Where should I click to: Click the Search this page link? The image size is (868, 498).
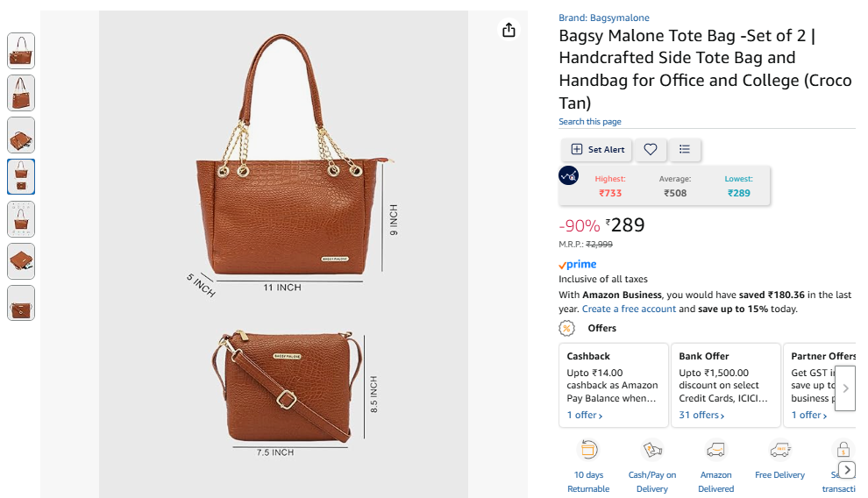(x=589, y=121)
